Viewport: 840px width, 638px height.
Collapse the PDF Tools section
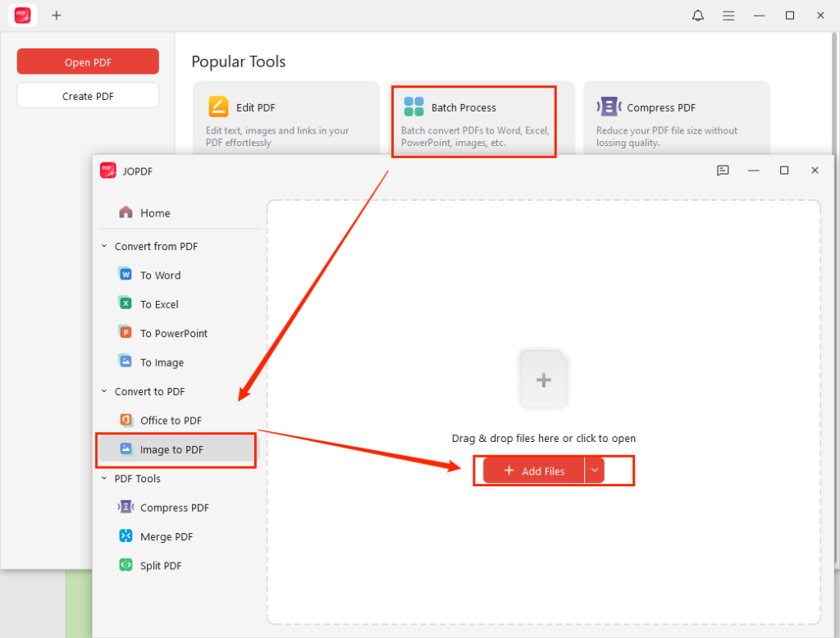point(104,478)
